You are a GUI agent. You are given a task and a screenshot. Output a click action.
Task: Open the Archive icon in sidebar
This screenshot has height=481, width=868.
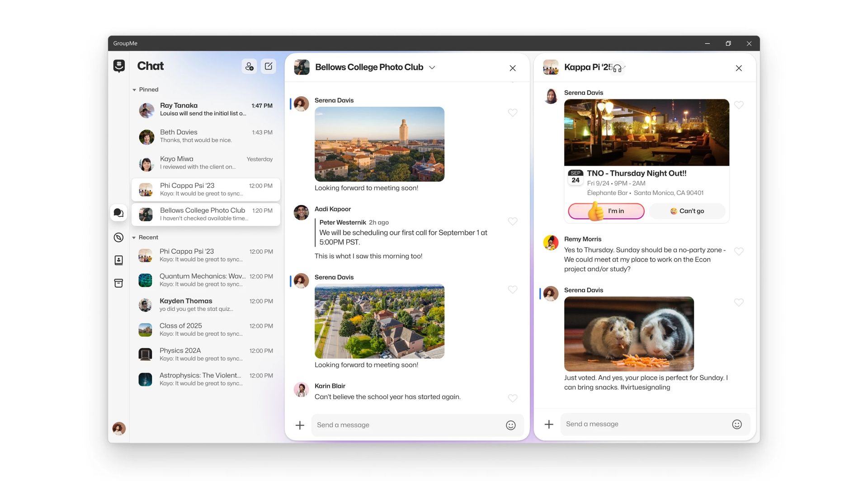(118, 283)
